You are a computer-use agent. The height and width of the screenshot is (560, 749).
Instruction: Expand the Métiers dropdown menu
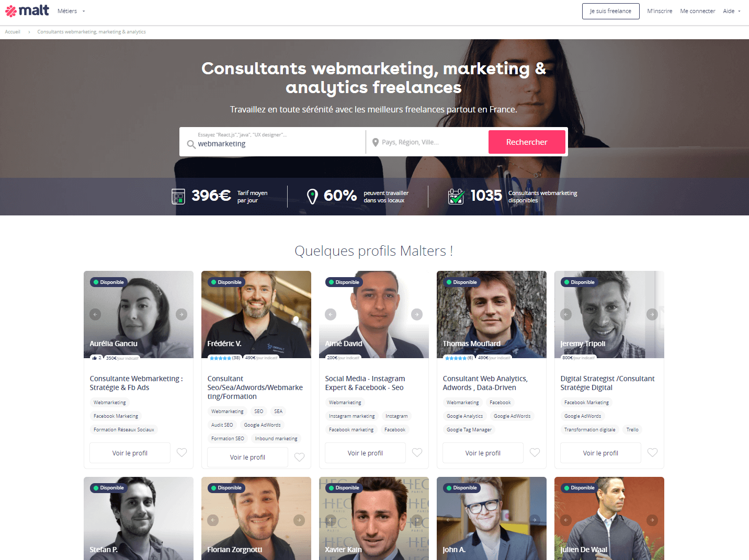click(71, 11)
